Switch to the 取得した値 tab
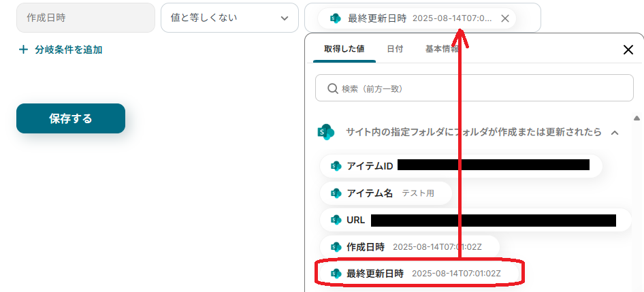Screen dimensions: 644x292 pyautogui.click(x=344, y=49)
